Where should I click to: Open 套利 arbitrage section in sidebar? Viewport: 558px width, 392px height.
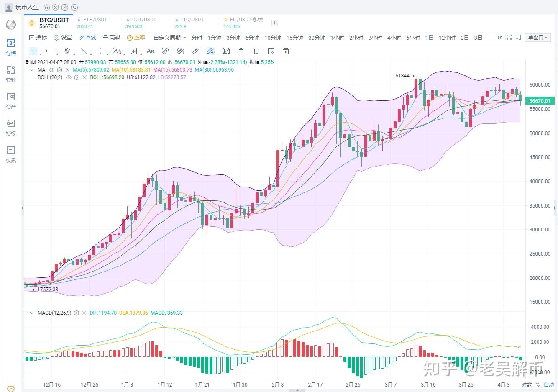pyautogui.click(x=11, y=74)
